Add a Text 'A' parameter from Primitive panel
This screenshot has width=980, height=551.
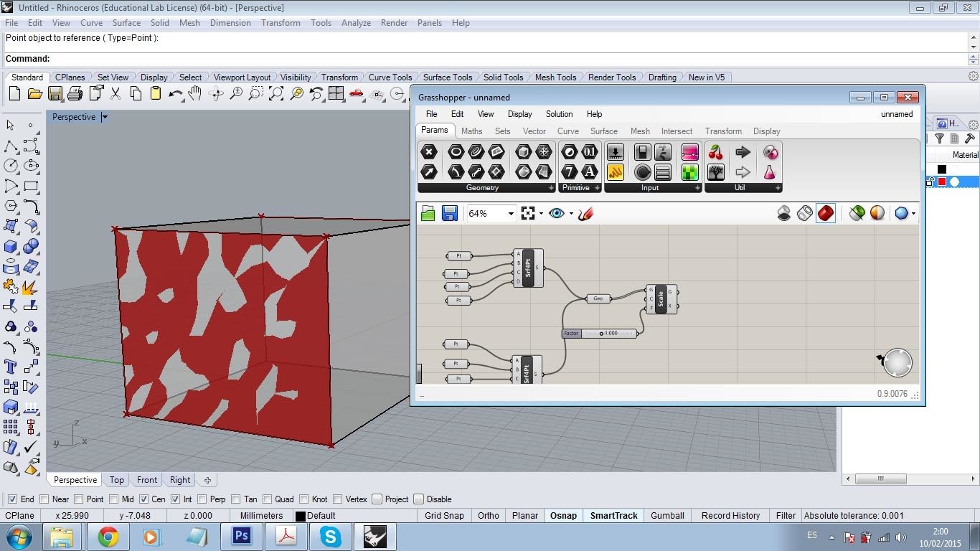coord(590,171)
